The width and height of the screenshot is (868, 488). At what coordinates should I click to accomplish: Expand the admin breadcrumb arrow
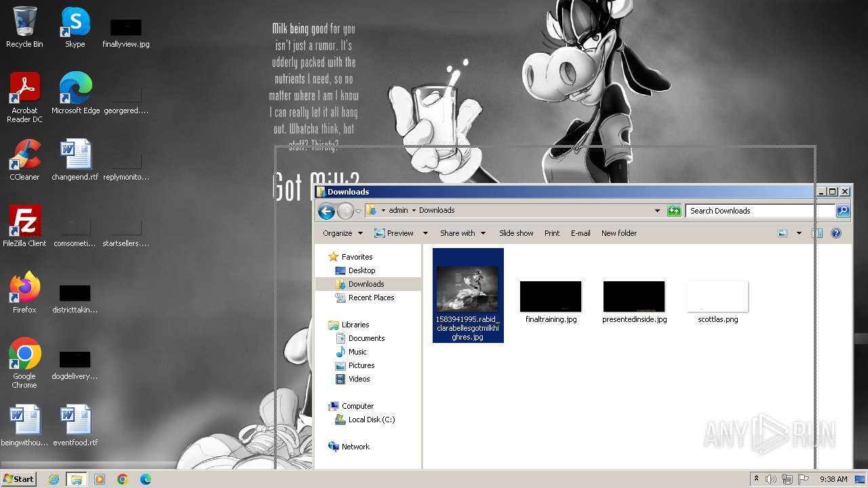pos(414,211)
